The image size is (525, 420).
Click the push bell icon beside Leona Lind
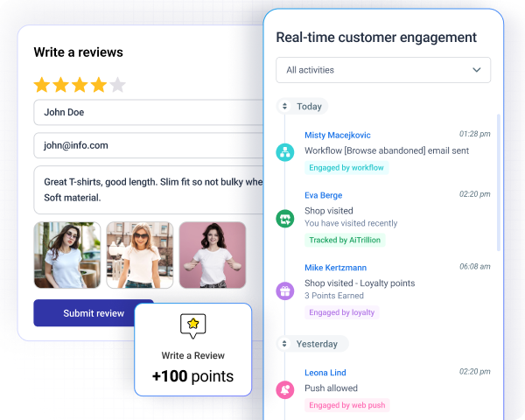(x=285, y=390)
